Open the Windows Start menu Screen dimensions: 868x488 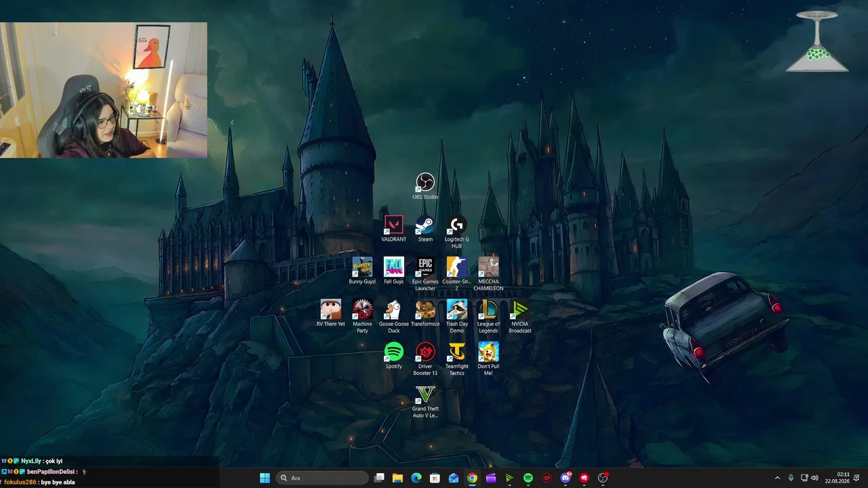(264, 478)
